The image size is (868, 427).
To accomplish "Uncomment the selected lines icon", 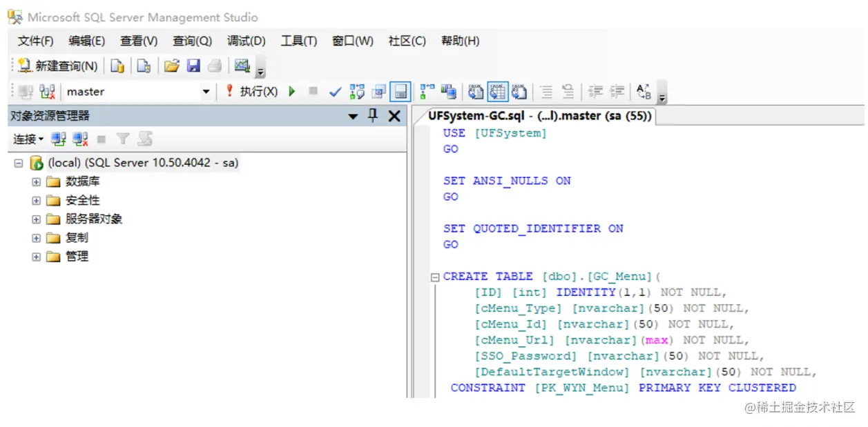I will [568, 92].
